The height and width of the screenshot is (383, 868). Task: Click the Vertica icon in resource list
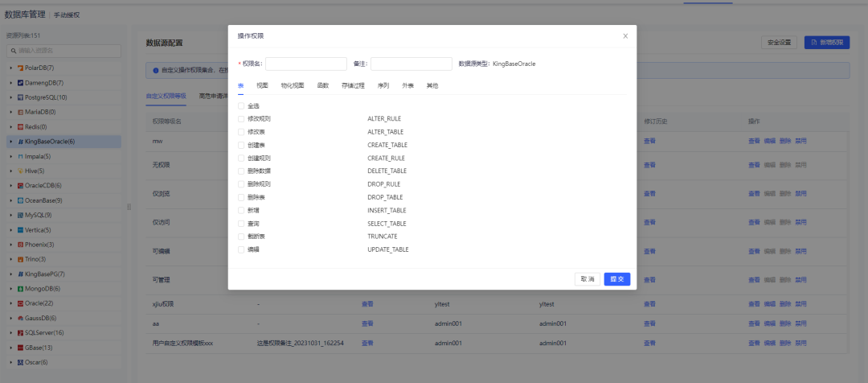(x=20, y=230)
